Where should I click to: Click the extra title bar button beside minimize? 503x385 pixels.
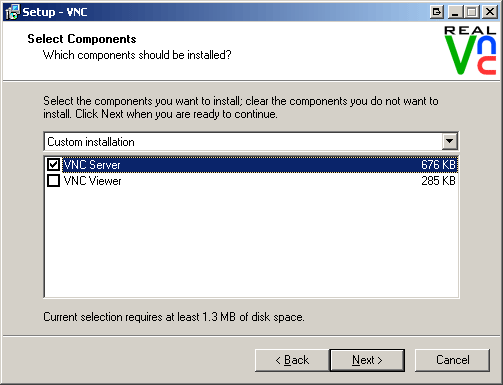436,12
